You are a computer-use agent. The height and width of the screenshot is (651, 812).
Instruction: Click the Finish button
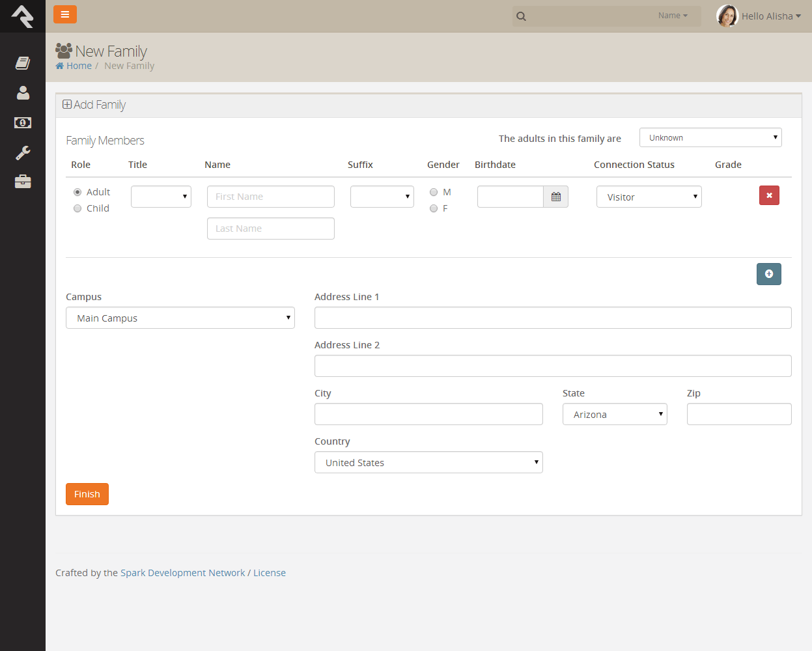tap(87, 494)
